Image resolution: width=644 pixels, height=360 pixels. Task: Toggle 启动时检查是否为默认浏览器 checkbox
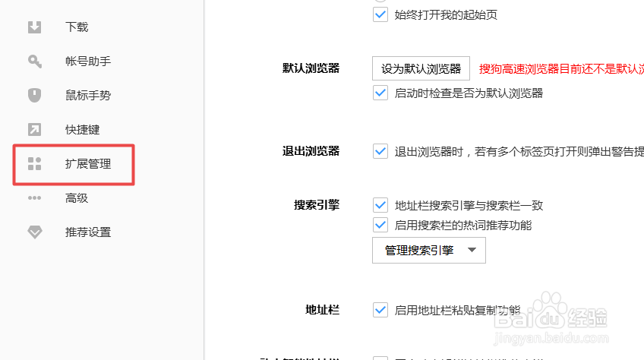(x=380, y=93)
